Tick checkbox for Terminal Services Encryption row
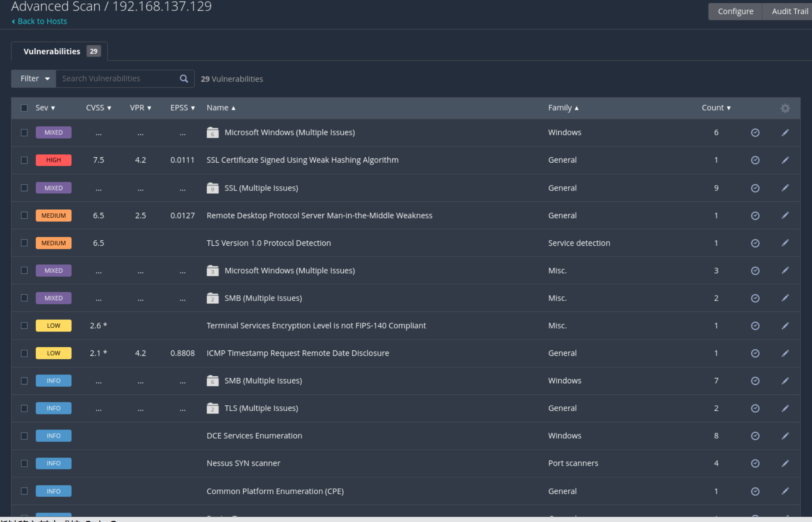 pos(24,326)
